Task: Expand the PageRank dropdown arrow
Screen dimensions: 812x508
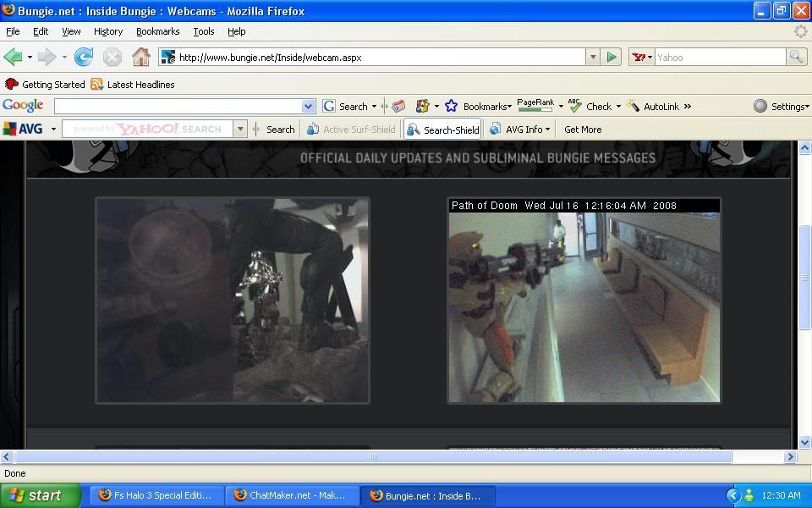Action: 561,107
